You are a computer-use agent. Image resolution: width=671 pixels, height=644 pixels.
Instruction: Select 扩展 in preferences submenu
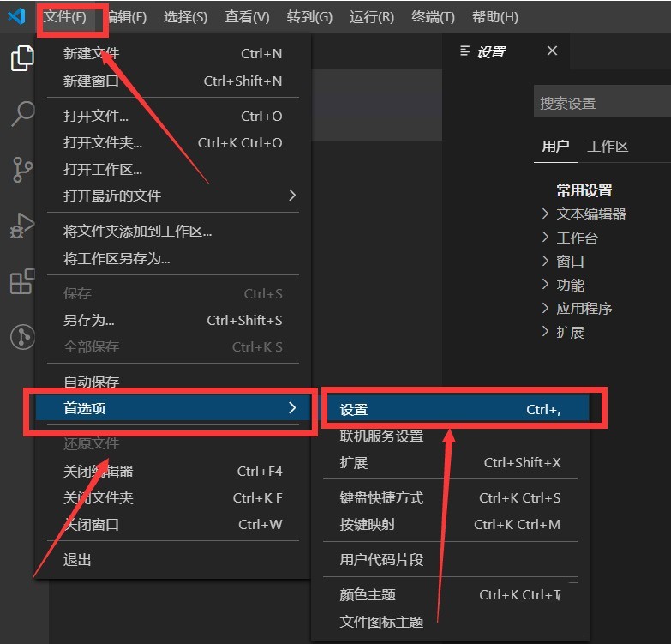pos(450,463)
